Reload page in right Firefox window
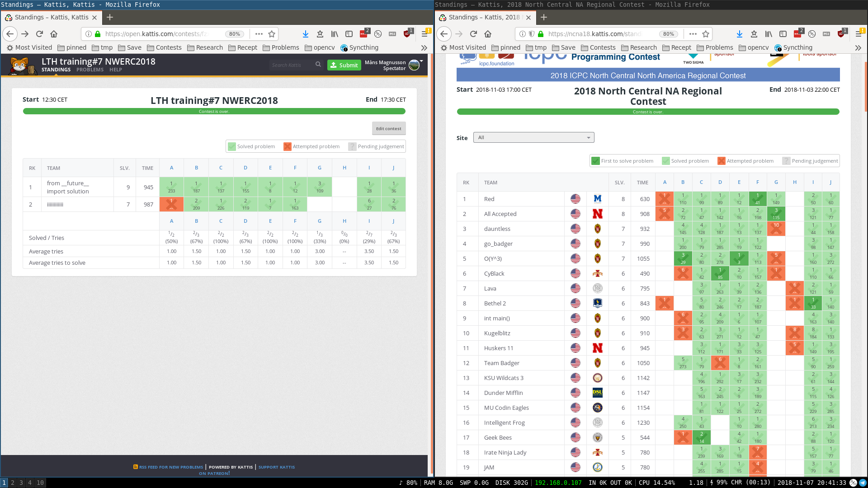 pos(473,34)
